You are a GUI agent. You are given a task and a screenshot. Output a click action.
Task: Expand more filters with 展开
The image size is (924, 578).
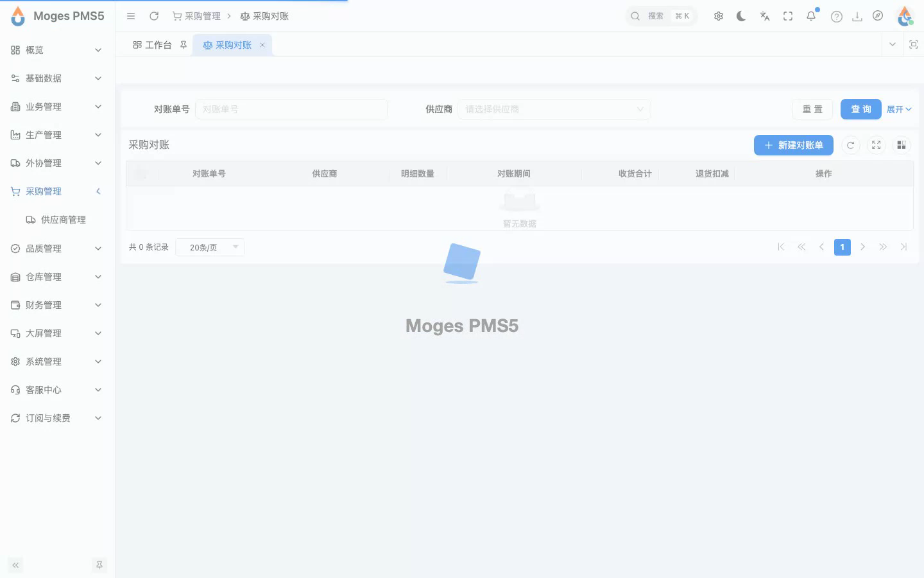click(x=899, y=109)
